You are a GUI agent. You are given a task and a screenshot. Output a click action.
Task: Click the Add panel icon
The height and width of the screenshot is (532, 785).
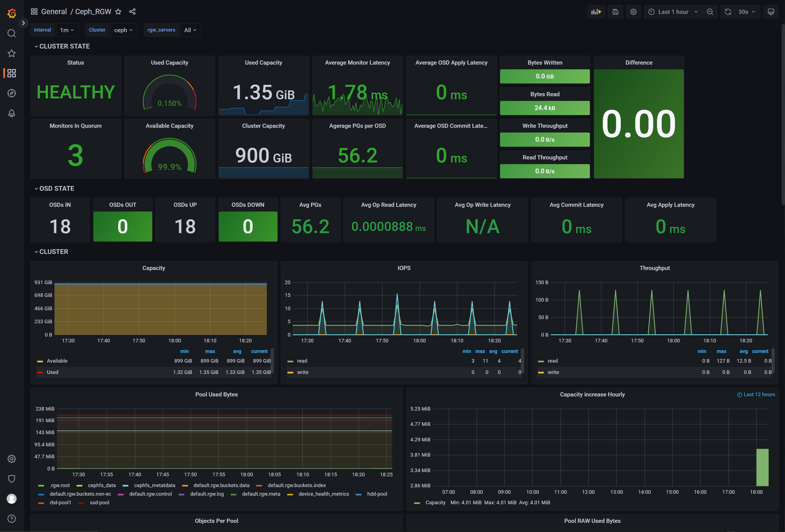pos(596,12)
